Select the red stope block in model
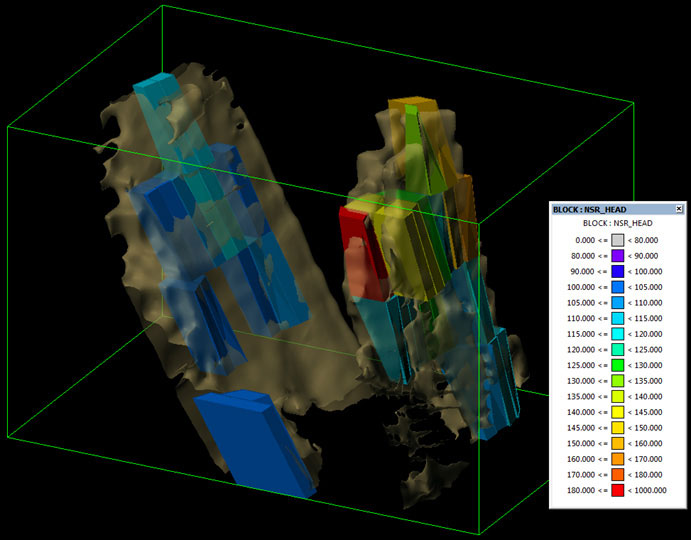Image resolution: width=691 pixels, height=540 pixels. tap(362, 253)
